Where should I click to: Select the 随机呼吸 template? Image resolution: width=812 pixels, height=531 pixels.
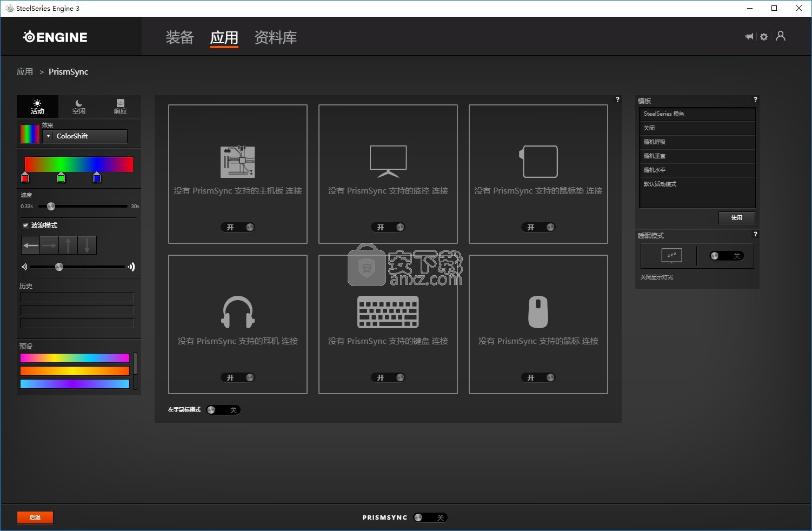pyautogui.click(x=697, y=142)
